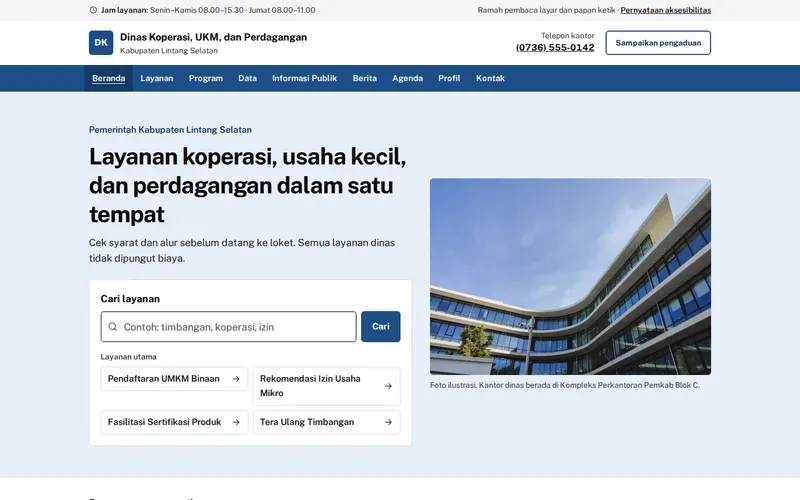Go to the Program menu

(x=206, y=79)
